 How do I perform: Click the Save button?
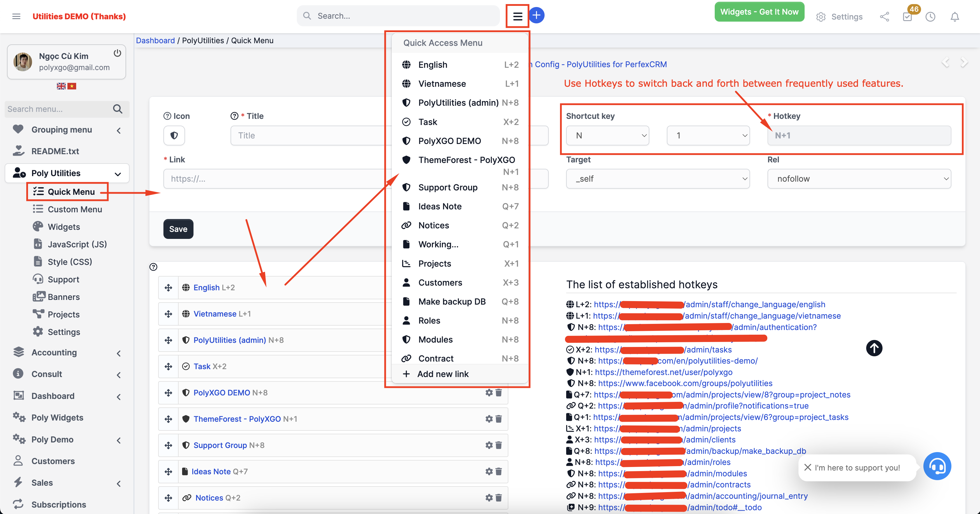pos(178,229)
